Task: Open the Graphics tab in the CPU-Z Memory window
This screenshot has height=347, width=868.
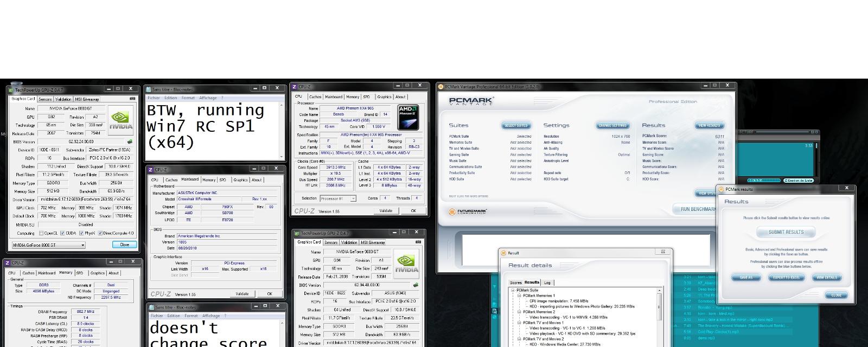Action: [98, 273]
